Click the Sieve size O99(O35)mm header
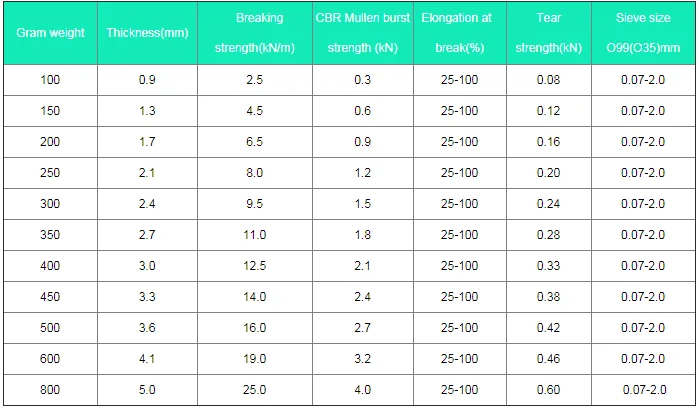The height and width of the screenshot is (408, 699). 643,33
